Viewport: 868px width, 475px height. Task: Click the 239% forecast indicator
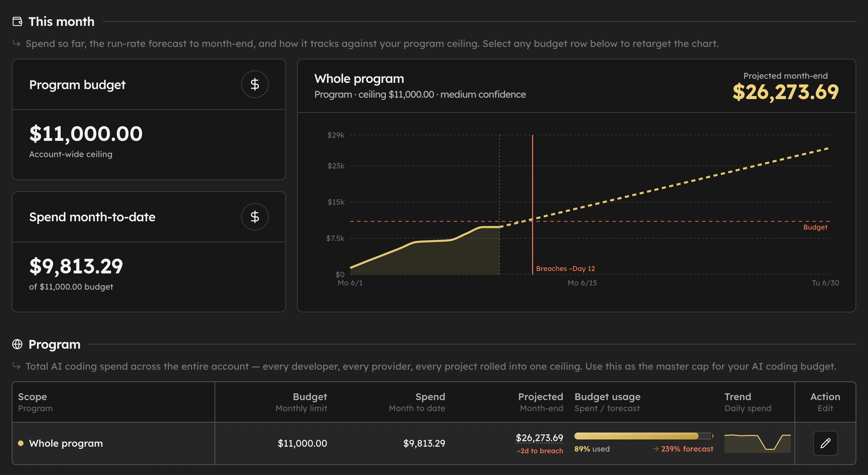pos(683,449)
